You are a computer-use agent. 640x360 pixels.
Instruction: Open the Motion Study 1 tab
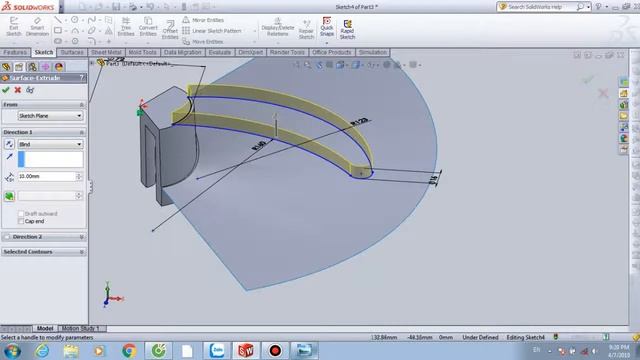point(81,328)
